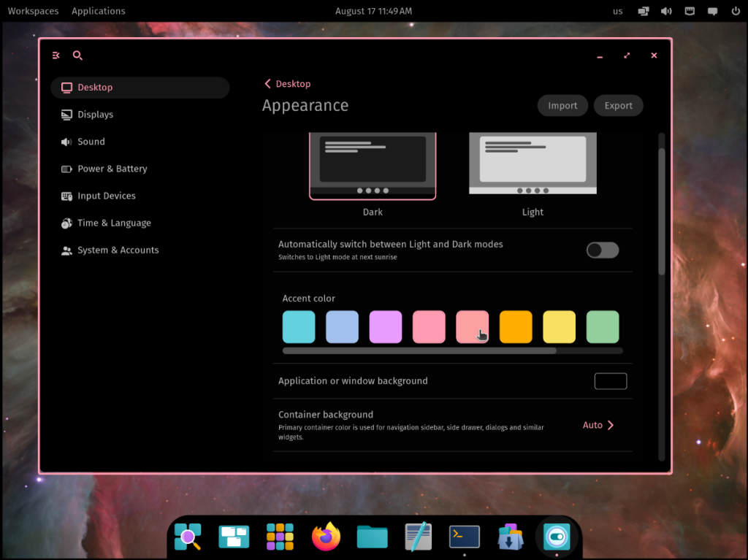Open the text editor in the dock
Screen dimensions: 748x560
click(x=418, y=537)
